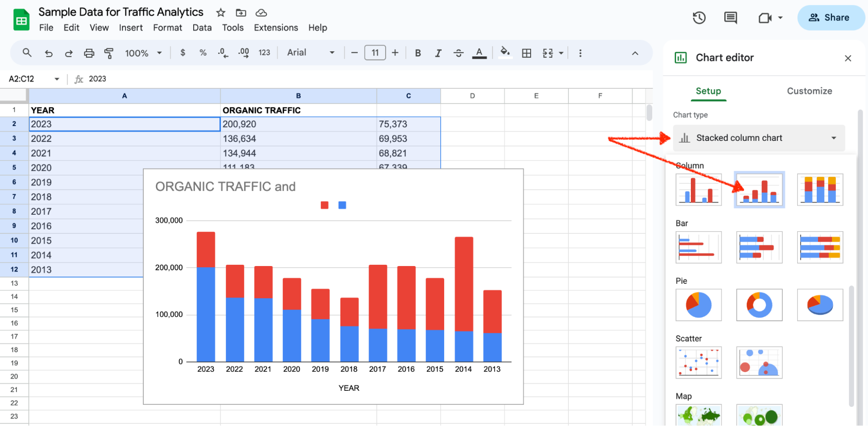Close the Chart editor panel
Image resolution: width=868 pixels, height=426 pixels.
pyautogui.click(x=848, y=58)
